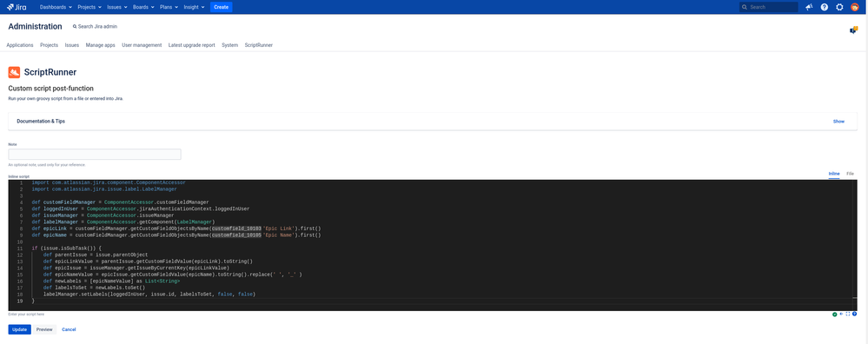Click the Cancel link
Screen dimensions: 868x344
[x=69, y=329]
